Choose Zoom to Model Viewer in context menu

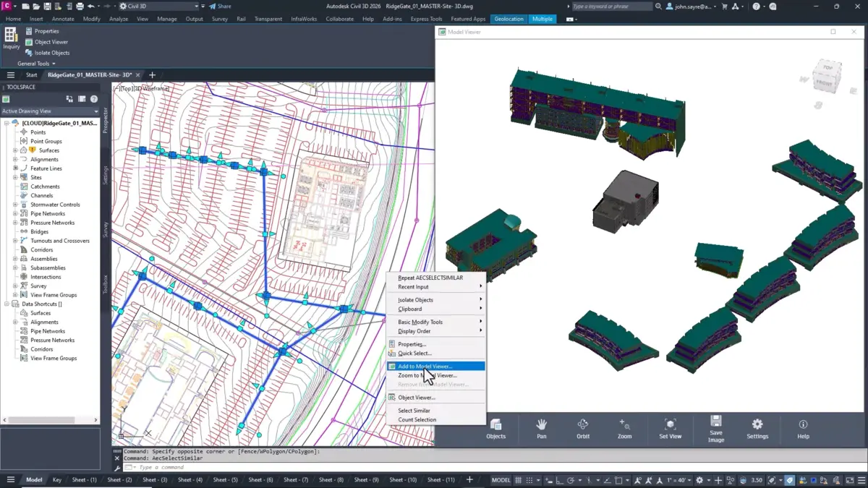pos(436,375)
